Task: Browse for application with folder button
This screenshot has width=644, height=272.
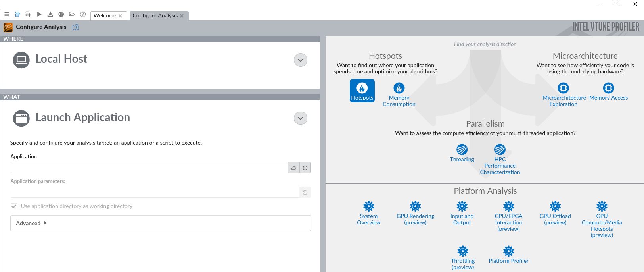Action: [293, 168]
